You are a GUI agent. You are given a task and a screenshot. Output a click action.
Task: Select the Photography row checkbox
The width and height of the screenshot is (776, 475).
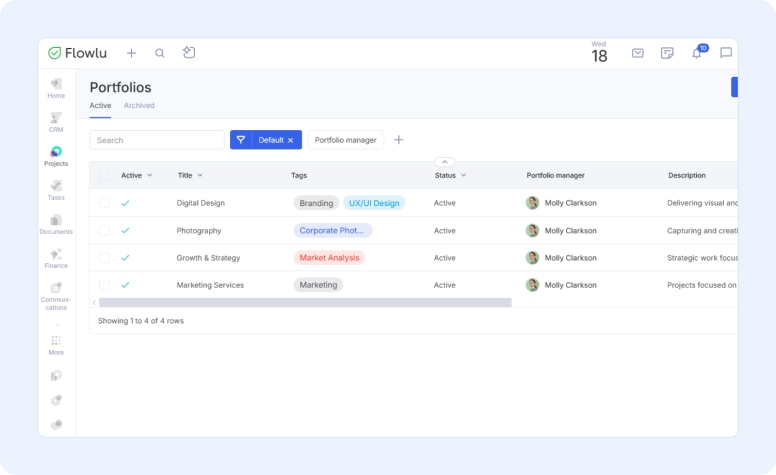click(x=104, y=230)
